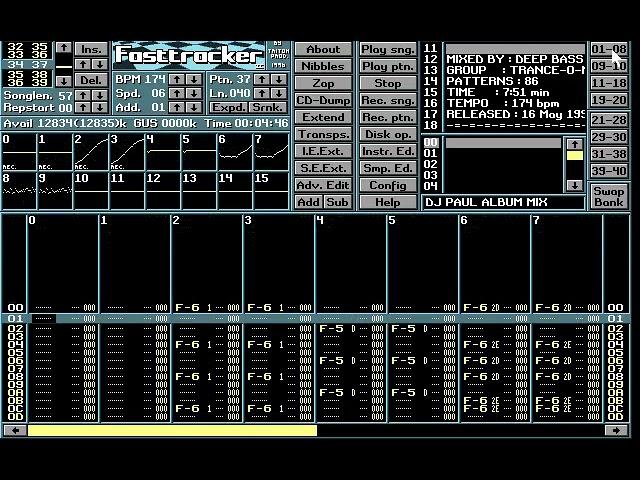Stop playback

[x=388, y=83]
